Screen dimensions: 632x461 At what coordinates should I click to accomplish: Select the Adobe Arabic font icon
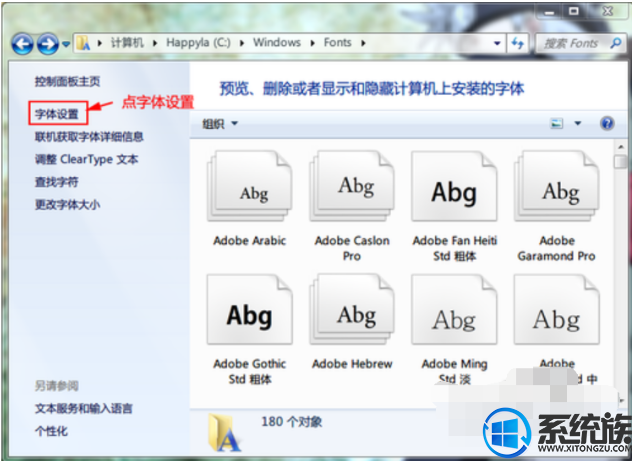[x=249, y=186]
